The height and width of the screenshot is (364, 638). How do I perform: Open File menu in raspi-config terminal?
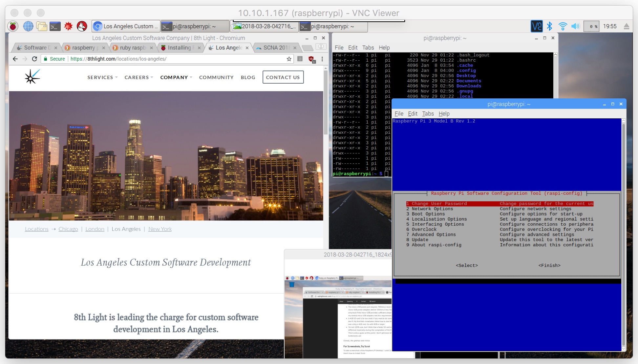tap(399, 114)
